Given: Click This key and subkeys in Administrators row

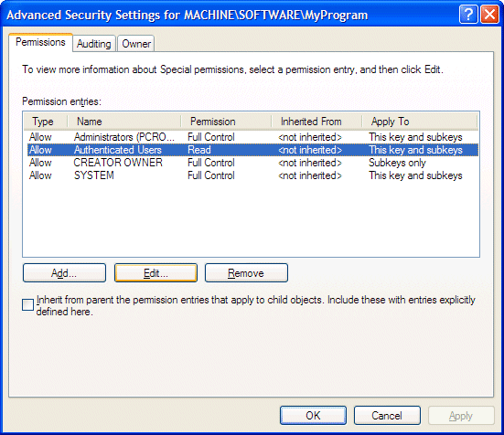Looking at the screenshot, I should click(415, 137).
